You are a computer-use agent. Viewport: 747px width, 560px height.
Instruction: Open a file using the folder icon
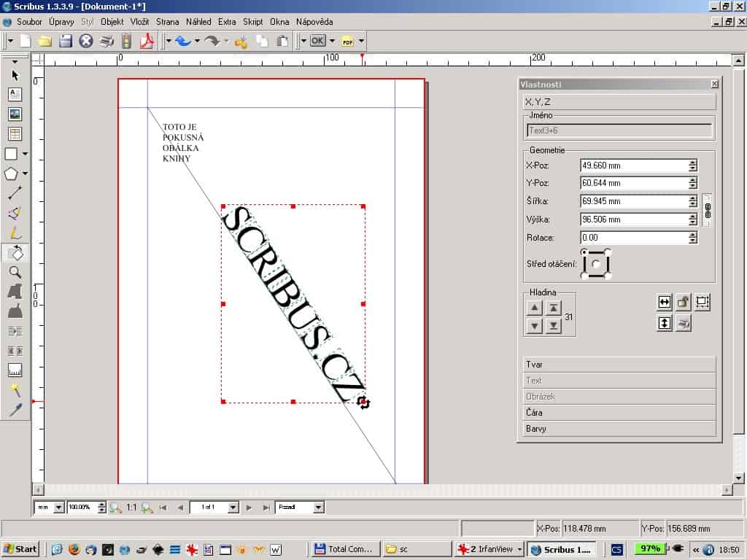click(x=45, y=42)
